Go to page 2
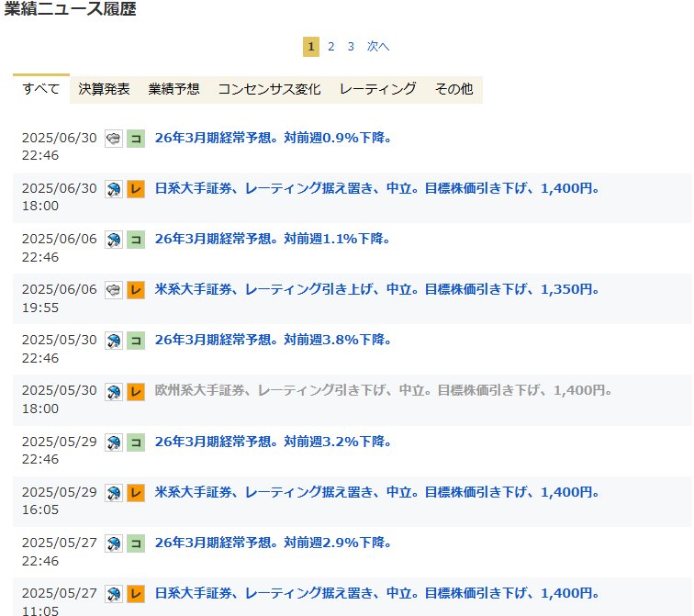This screenshot has width=694, height=616. click(331, 47)
